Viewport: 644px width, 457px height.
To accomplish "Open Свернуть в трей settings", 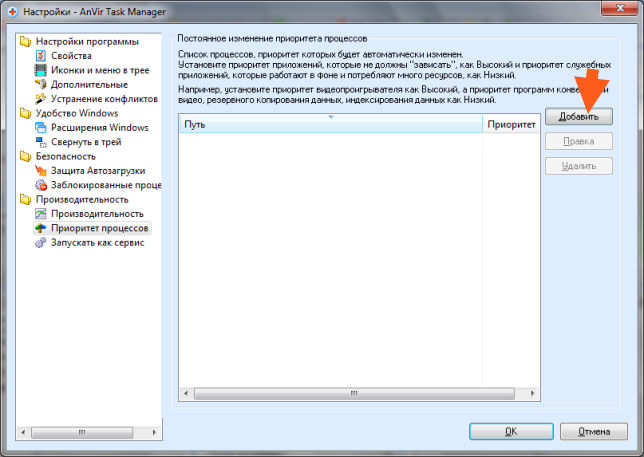I will [x=86, y=142].
